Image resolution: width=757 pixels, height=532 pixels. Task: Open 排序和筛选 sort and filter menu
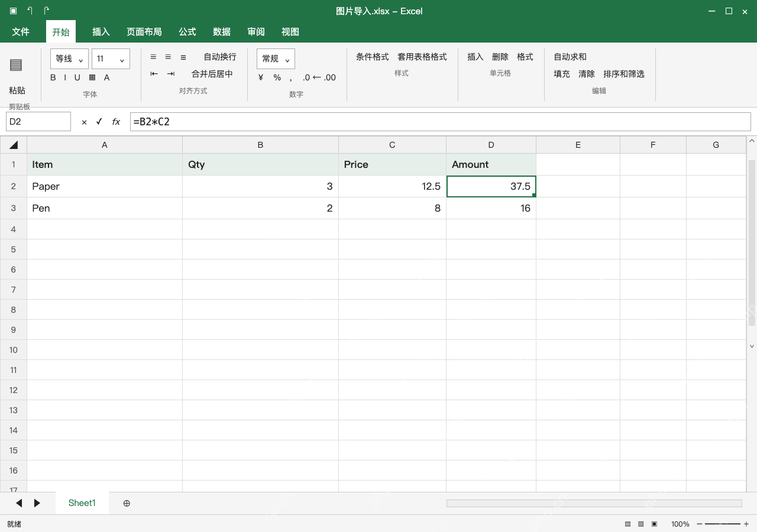(x=624, y=74)
